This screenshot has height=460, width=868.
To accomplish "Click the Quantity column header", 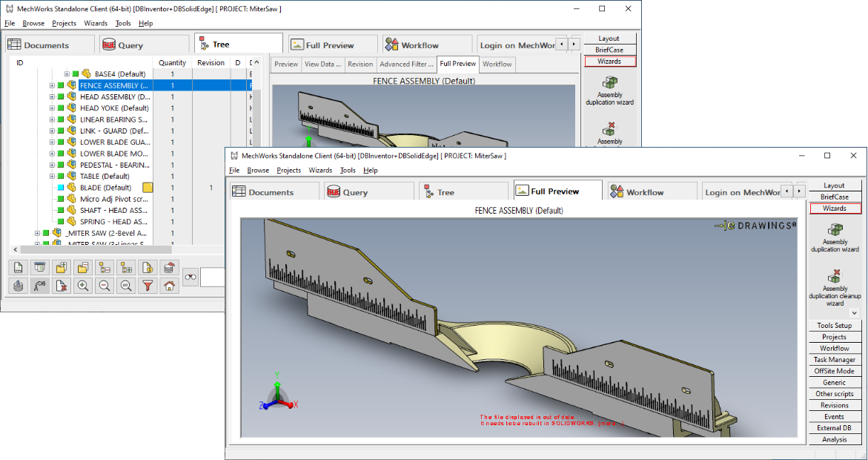I will click(x=172, y=62).
